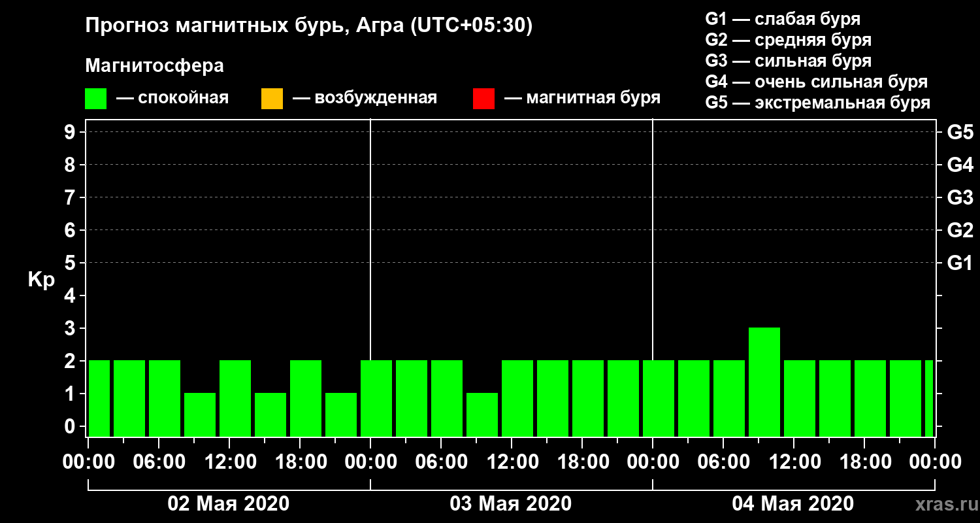Click the '5' value on Kp axis
The height and width of the screenshot is (523, 980).
coord(71,263)
